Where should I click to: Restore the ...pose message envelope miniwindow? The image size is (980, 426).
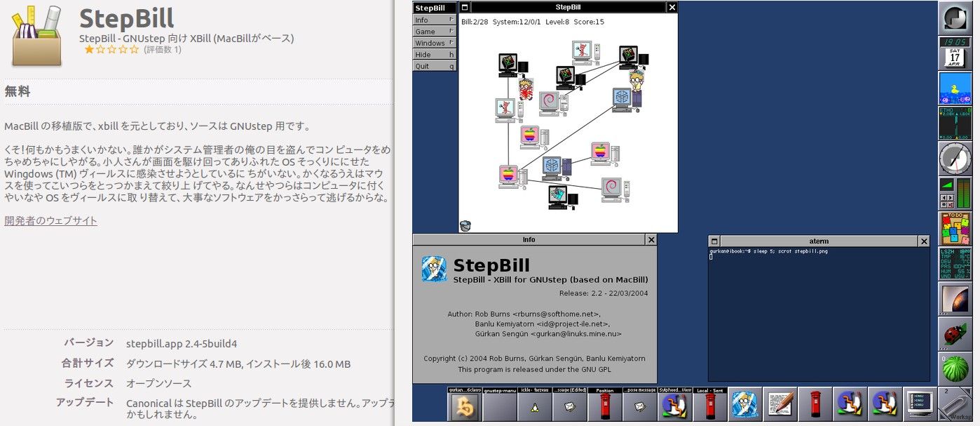[640, 404]
